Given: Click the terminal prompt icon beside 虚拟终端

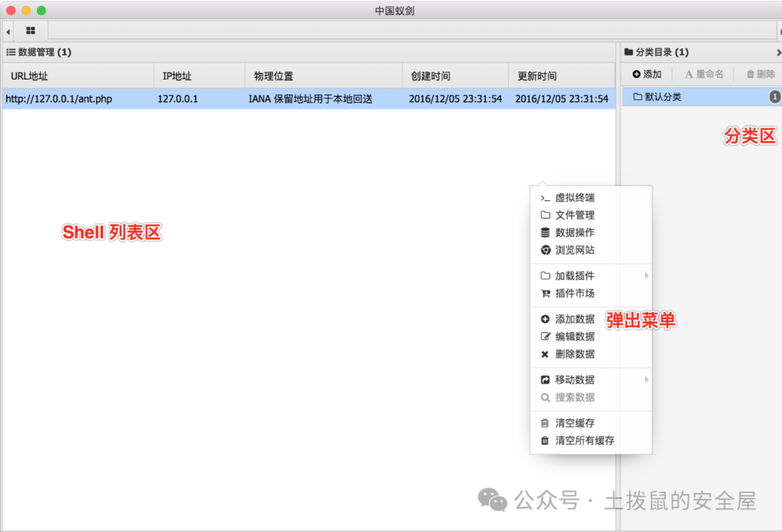Looking at the screenshot, I should tap(545, 198).
